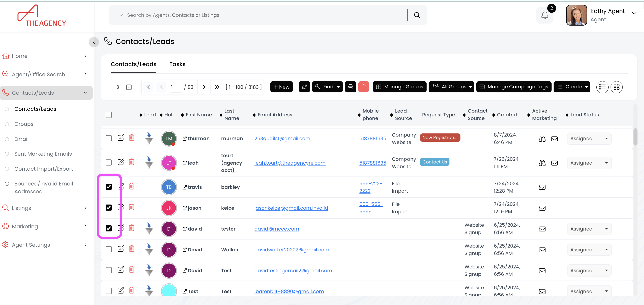The width and height of the screenshot is (644, 305).
Task: Click the red delete selected toolbar button
Action: 363,87
